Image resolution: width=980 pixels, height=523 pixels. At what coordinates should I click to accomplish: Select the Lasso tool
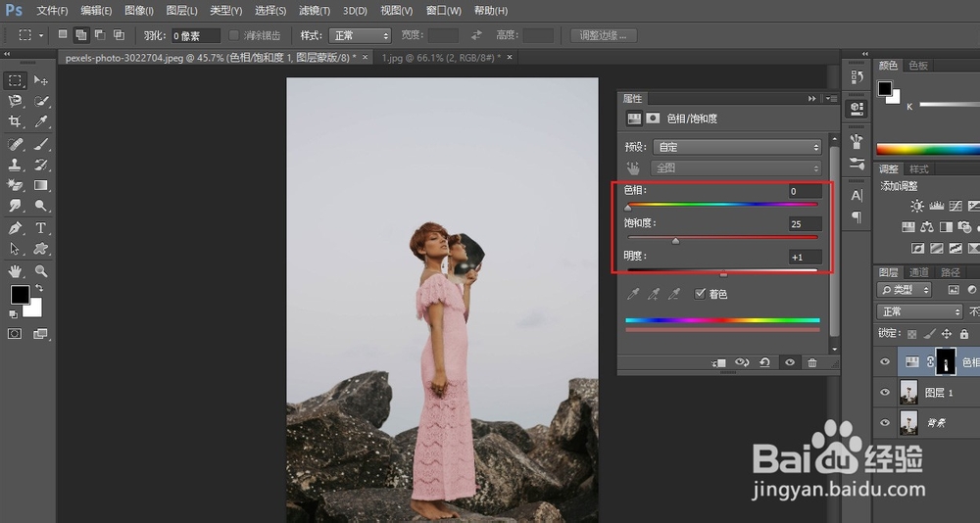coord(15,101)
